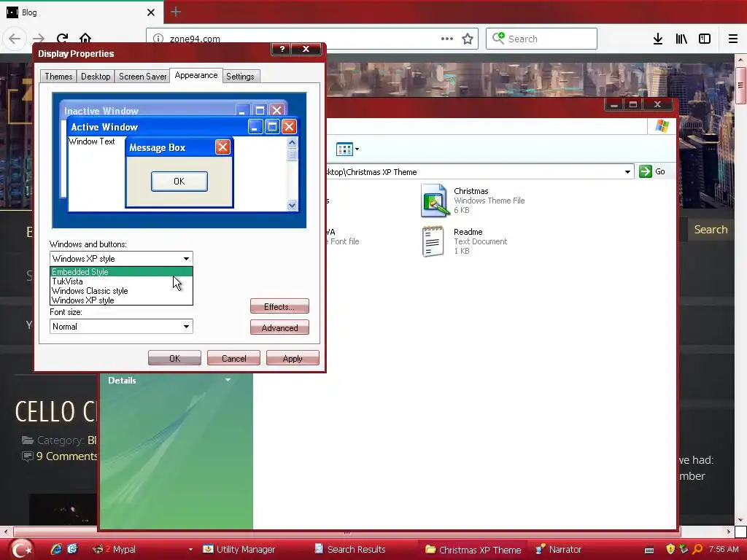Click the Display Properties help question button
Screen dimensions: 747x560
coord(282,49)
